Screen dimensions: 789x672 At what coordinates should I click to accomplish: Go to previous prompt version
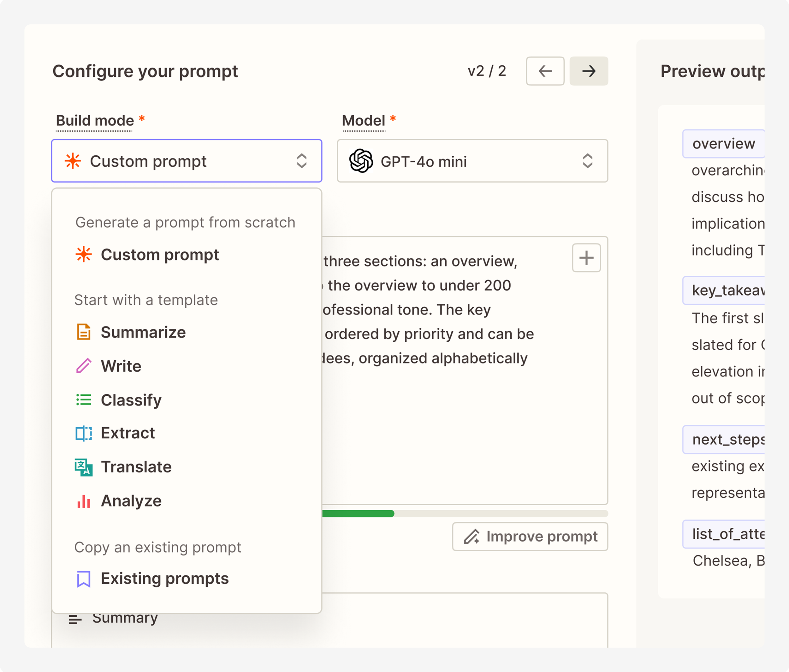[545, 71]
